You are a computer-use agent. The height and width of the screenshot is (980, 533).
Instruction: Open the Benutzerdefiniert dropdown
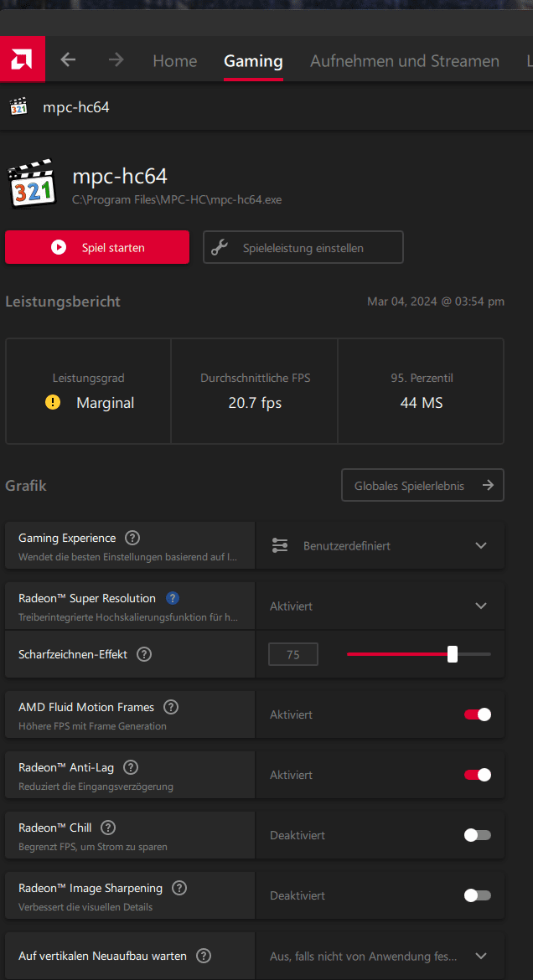(380, 545)
